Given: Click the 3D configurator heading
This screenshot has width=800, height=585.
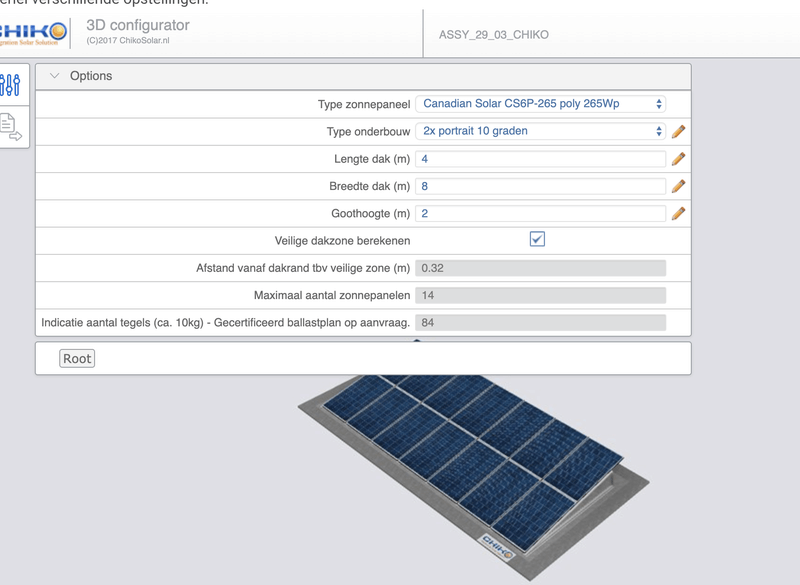Looking at the screenshot, I should click(x=138, y=25).
